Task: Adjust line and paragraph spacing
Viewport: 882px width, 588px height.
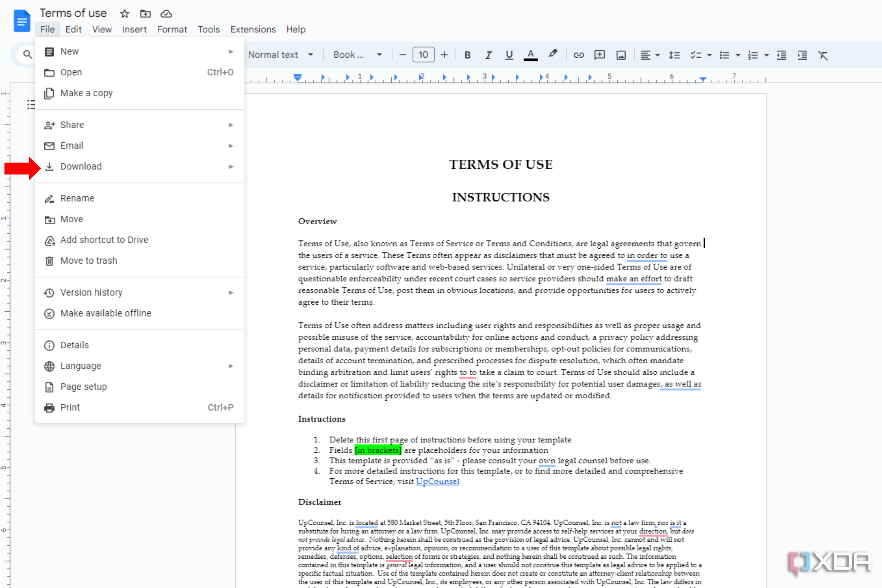Action: click(674, 55)
